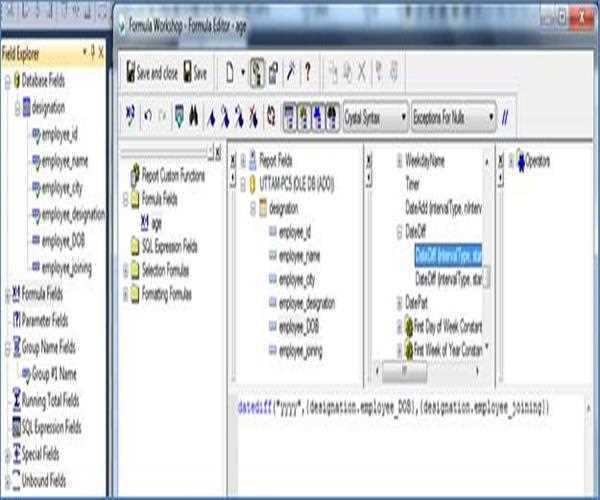This screenshot has width=600, height=500.
Task: Click the Save button
Action: click(194, 73)
